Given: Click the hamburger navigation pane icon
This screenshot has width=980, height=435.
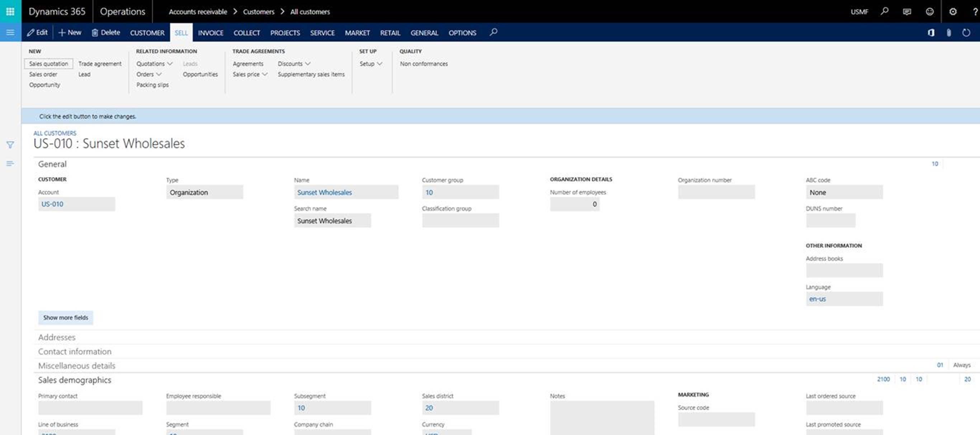Looking at the screenshot, I should [10, 33].
